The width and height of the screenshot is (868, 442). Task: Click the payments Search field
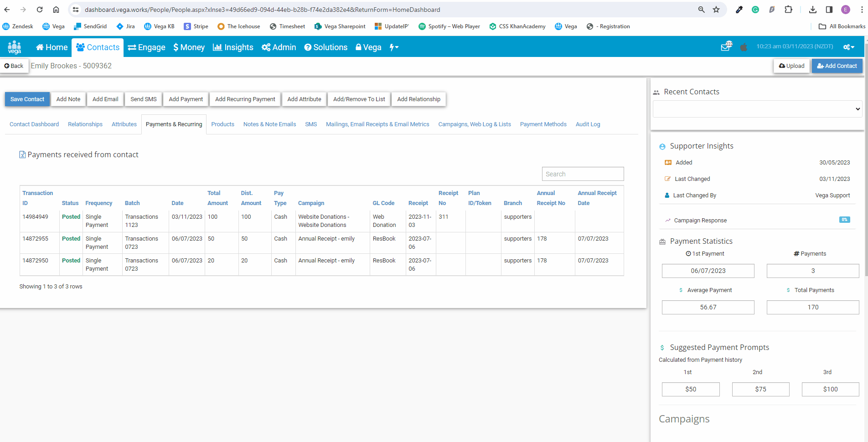(583, 174)
